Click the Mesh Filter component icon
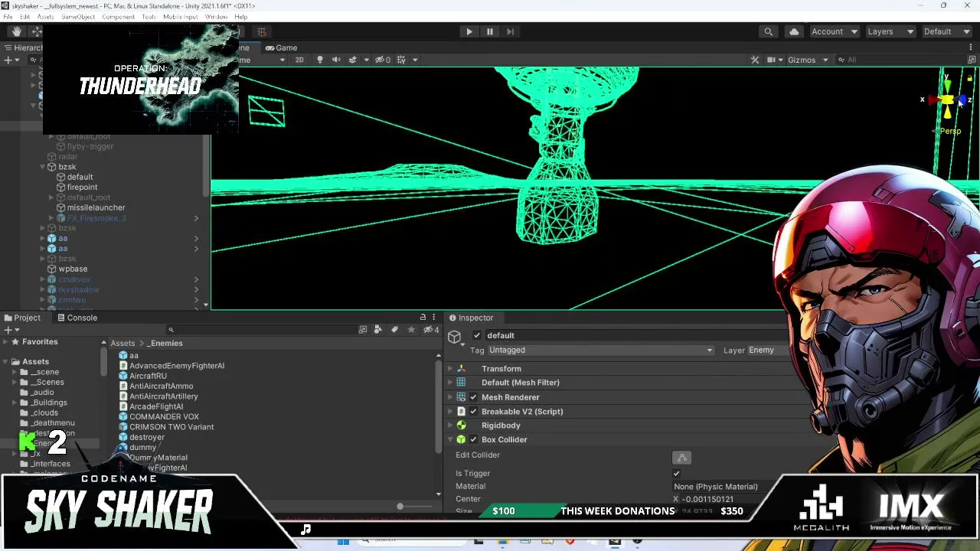 [461, 383]
